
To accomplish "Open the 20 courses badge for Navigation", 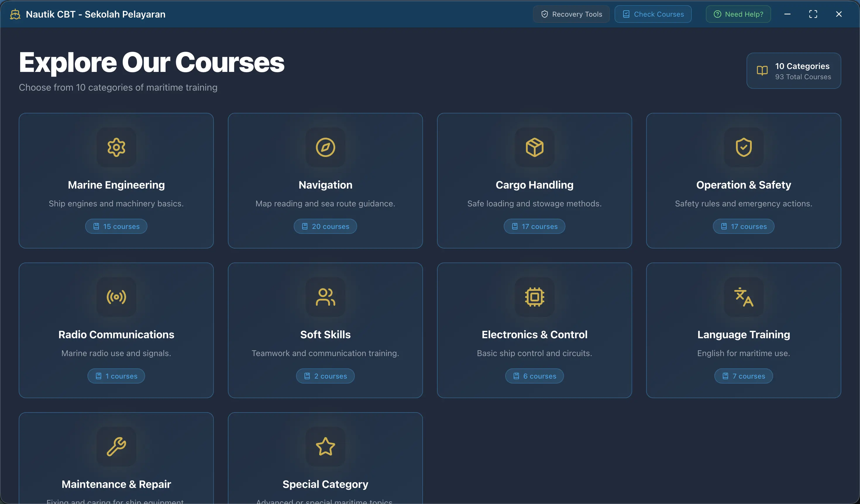I will (325, 227).
